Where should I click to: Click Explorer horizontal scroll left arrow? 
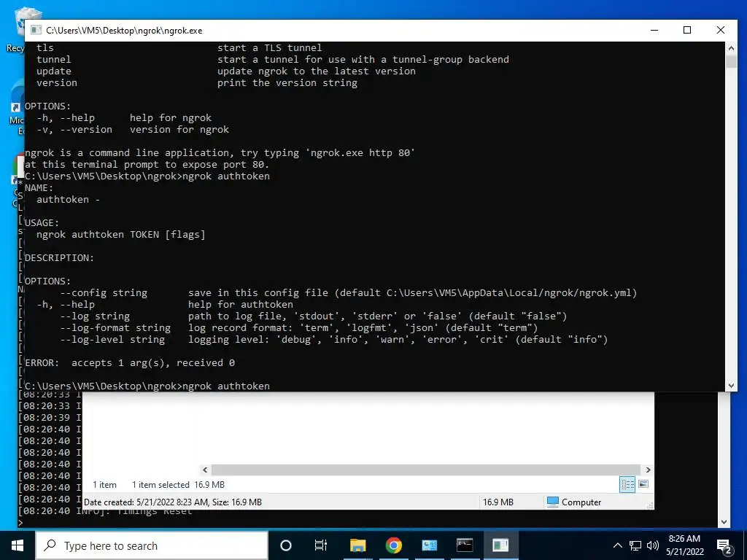click(x=205, y=470)
